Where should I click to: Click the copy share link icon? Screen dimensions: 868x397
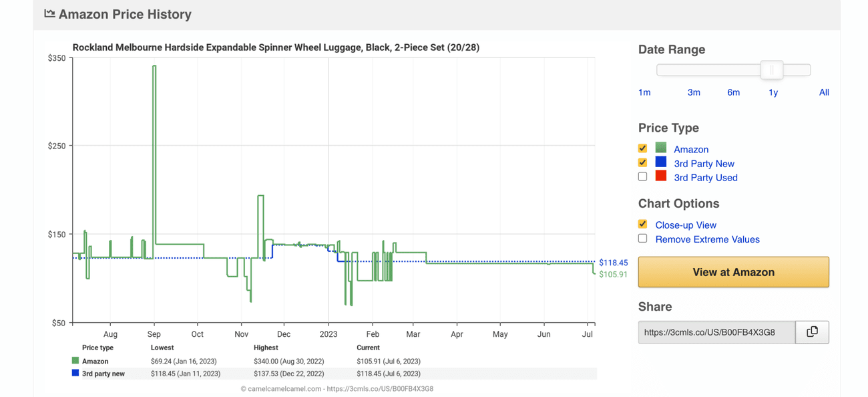(812, 332)
